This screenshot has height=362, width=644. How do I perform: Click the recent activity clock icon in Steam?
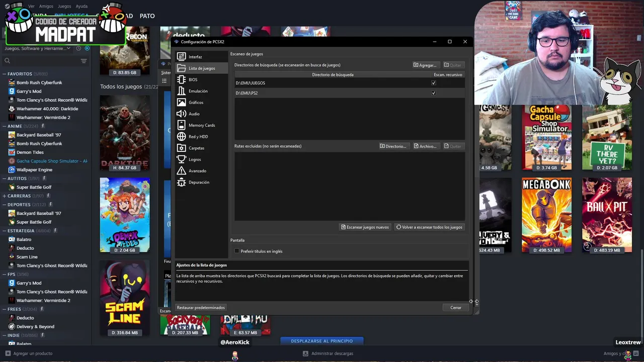click(x=78, y=48)
